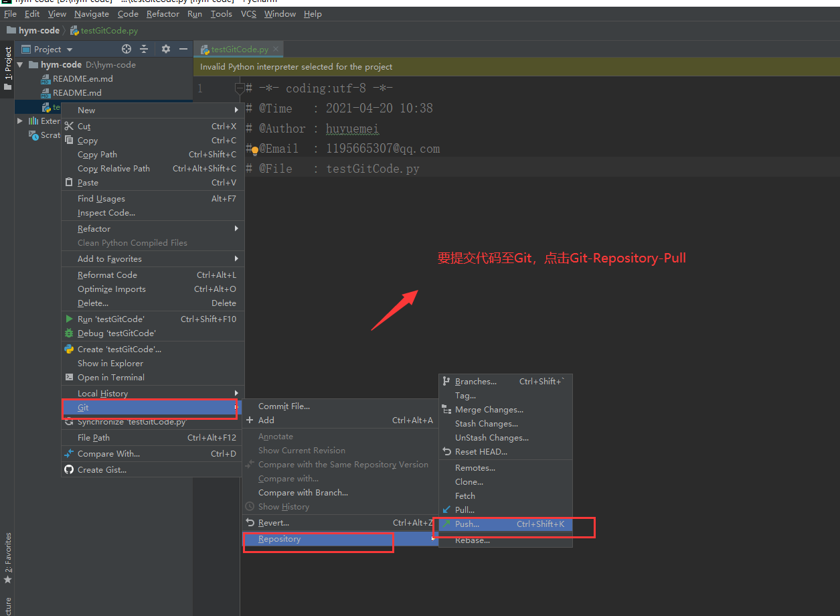Hide the Project panel with minimize icon
The height and width of the screenshot is (616, 840).
pos(183,49)
